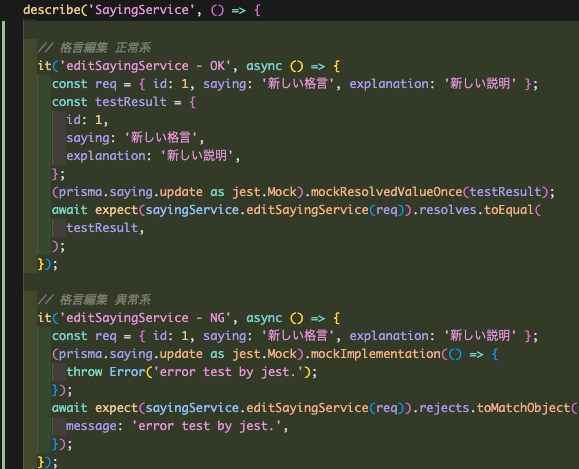The image size is (579, 469).
Task: Click the jest.Mock cast in the NG test
Action: 265,354
